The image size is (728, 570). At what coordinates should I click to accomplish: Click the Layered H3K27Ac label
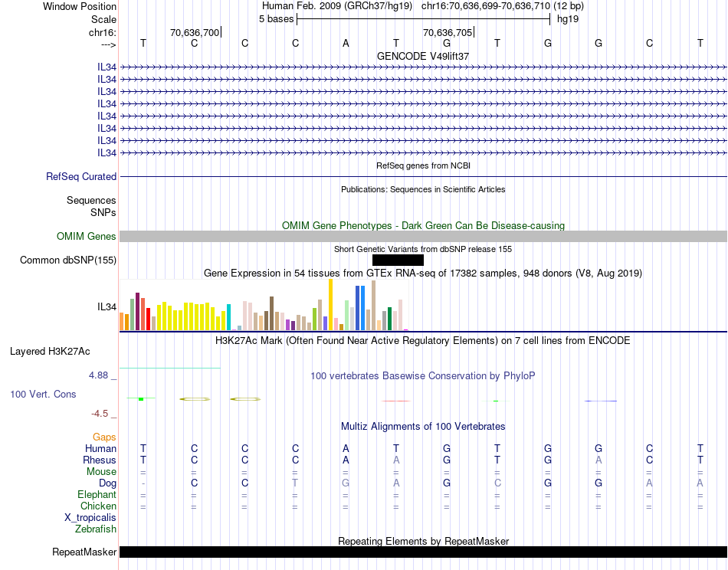coord(50,352)
